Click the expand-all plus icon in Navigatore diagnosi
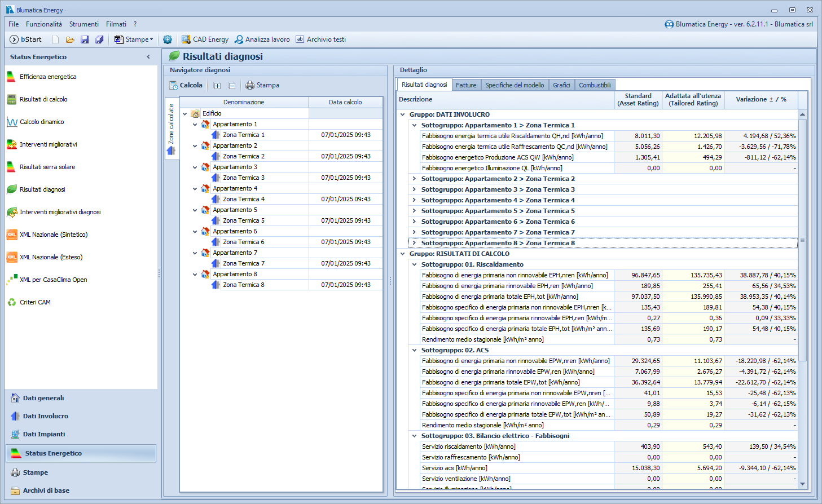Viewport: 822px width, 504px height. coord(217,86)
